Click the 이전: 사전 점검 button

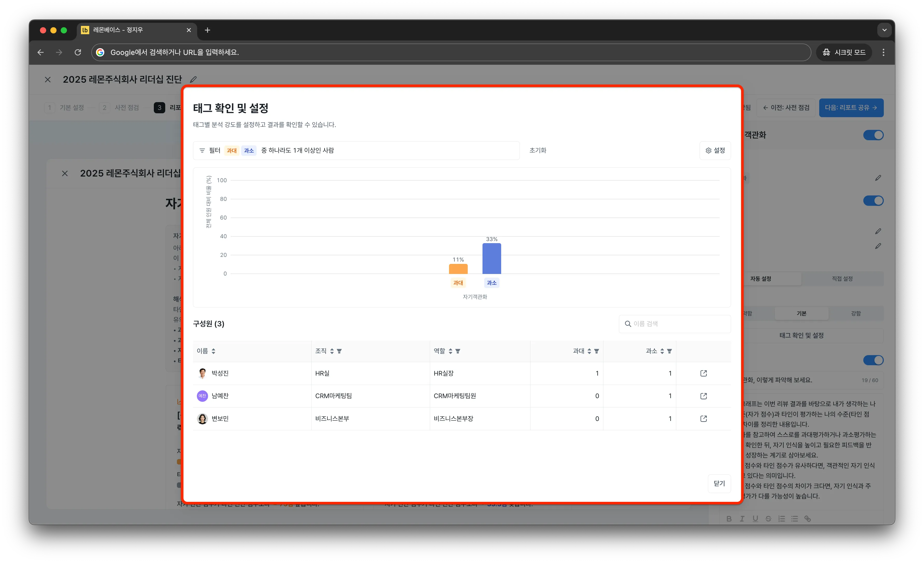tap(786, 108)
